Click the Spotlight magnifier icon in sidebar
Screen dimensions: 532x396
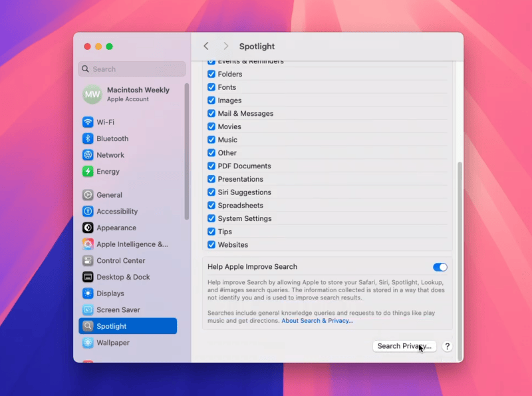(88, 326)
